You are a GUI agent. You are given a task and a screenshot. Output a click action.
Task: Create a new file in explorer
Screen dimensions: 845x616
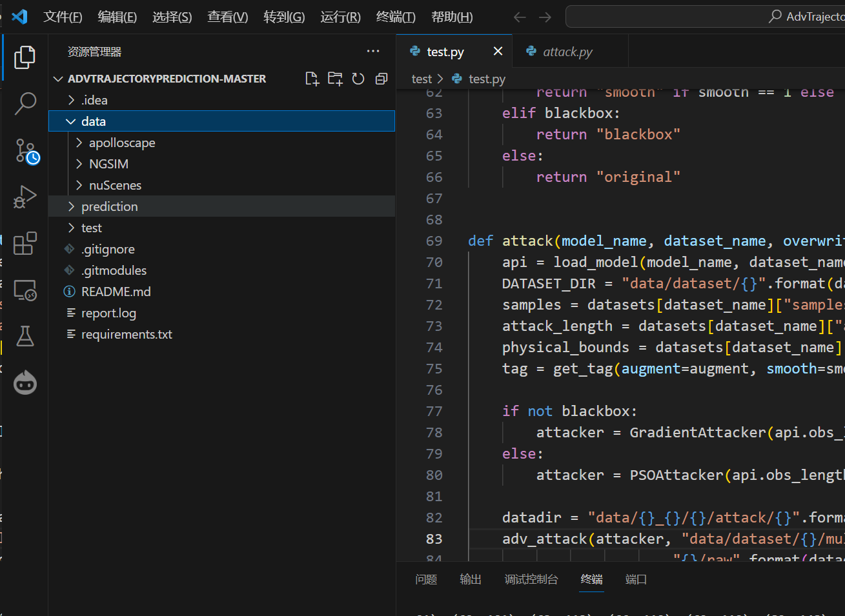click(312, 79)
